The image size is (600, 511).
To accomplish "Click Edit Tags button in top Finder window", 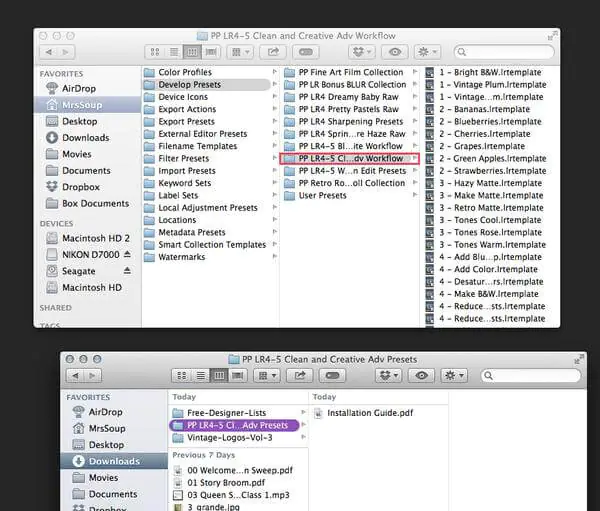I will [x=306, y=52].
